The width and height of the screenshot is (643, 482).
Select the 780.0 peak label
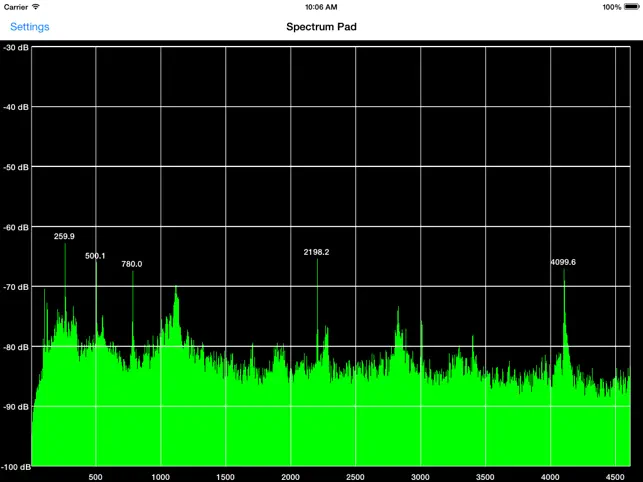pos(132,264)
